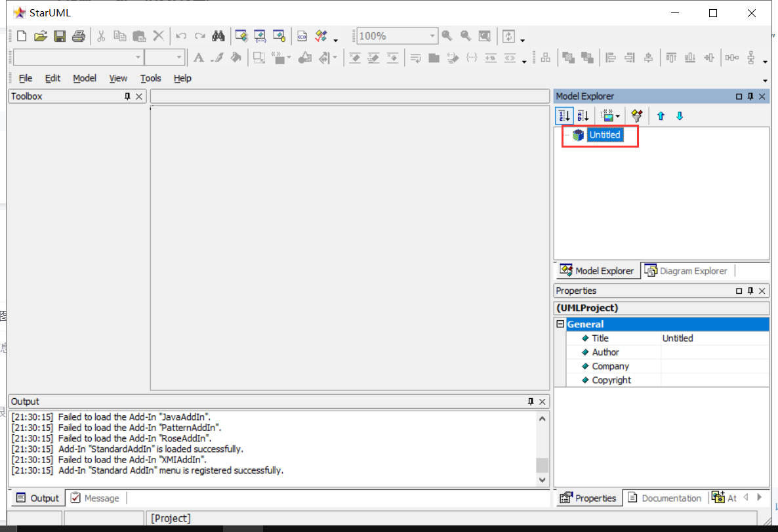Click the filter funnel icon in Model Explorer
This screenshot has height=532, width=778.
point(636,116)
